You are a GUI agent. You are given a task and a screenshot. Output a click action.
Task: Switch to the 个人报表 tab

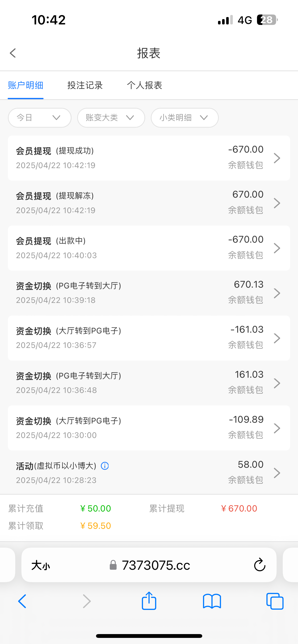[144, 85]
